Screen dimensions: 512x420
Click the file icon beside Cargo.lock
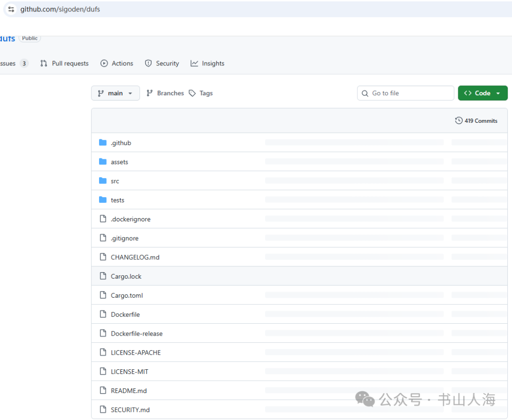(x=103, y=276)
